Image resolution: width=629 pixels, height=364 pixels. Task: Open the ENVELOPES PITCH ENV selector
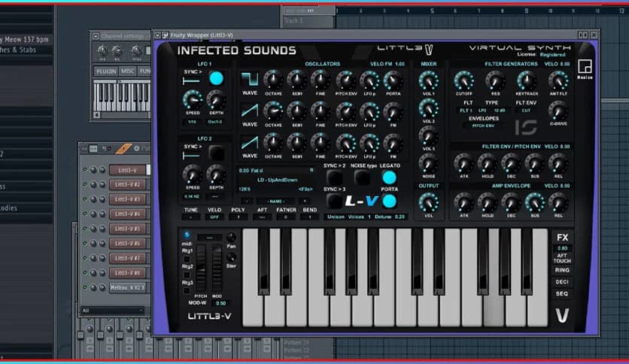483,126
